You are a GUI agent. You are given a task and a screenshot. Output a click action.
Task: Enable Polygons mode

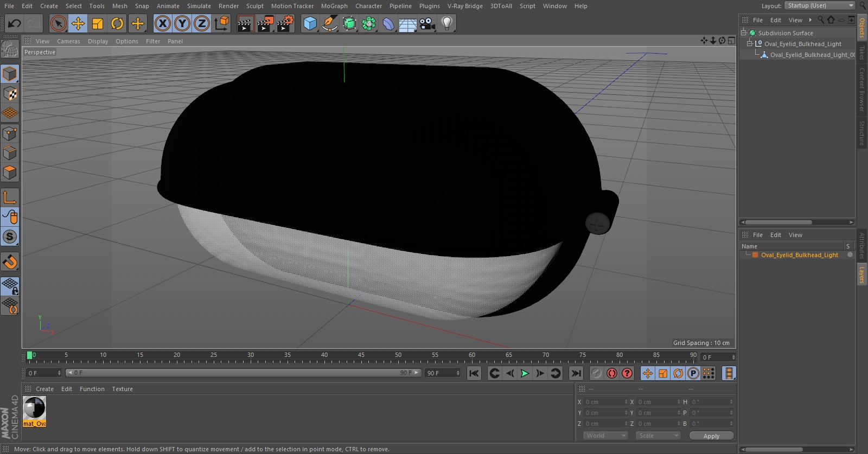coord(10,172)
